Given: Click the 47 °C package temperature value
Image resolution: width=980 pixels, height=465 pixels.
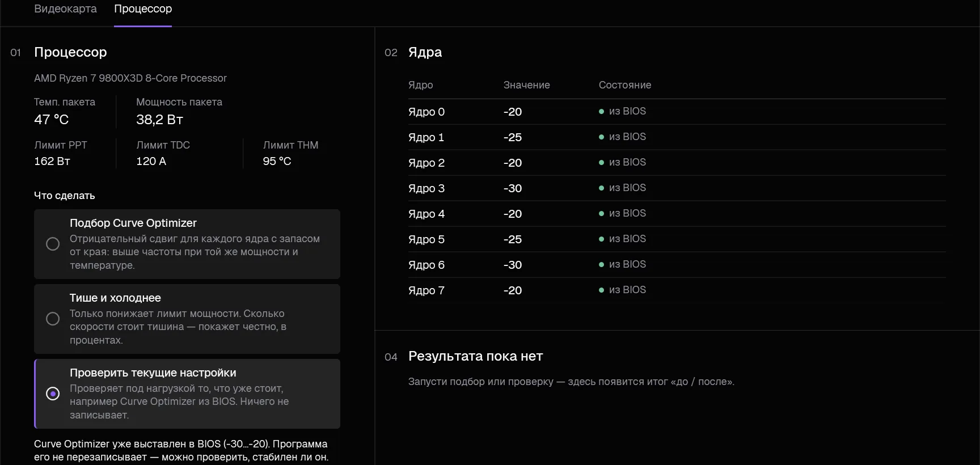Looking at the screenshot, I should tap(51, 120).
